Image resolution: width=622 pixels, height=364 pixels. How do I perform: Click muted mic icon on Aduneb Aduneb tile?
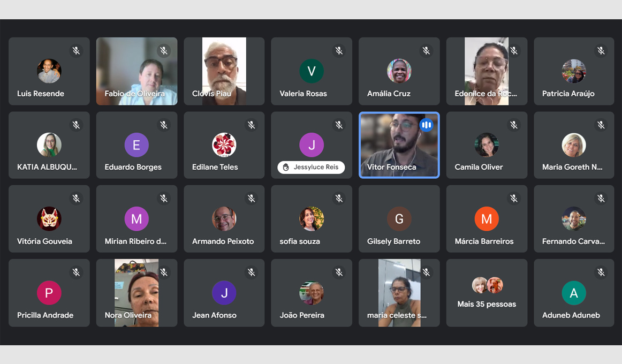tap(601, 272)
